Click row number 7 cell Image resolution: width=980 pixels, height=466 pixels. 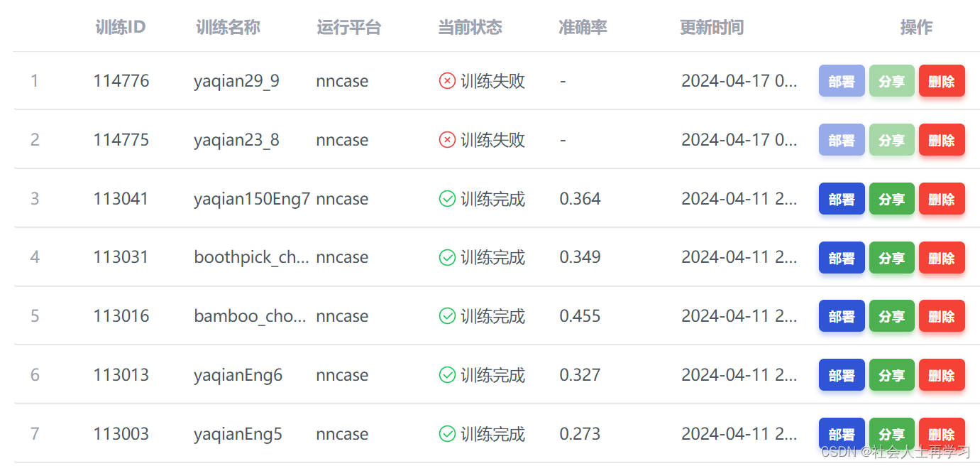(x=35, y=433)
